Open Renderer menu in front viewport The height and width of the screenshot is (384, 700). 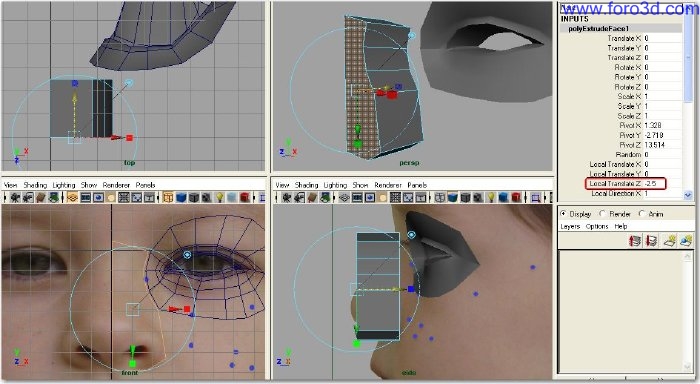coord(116,185)
